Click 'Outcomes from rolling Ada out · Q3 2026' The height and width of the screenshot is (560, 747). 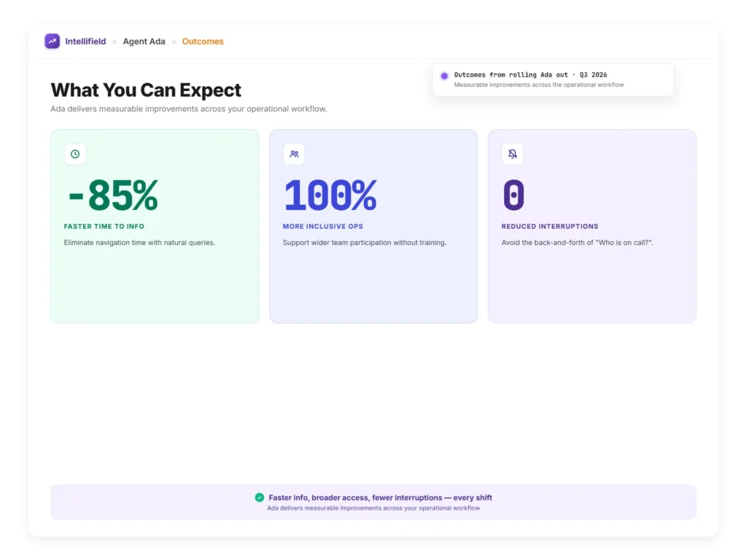[530, 75]
